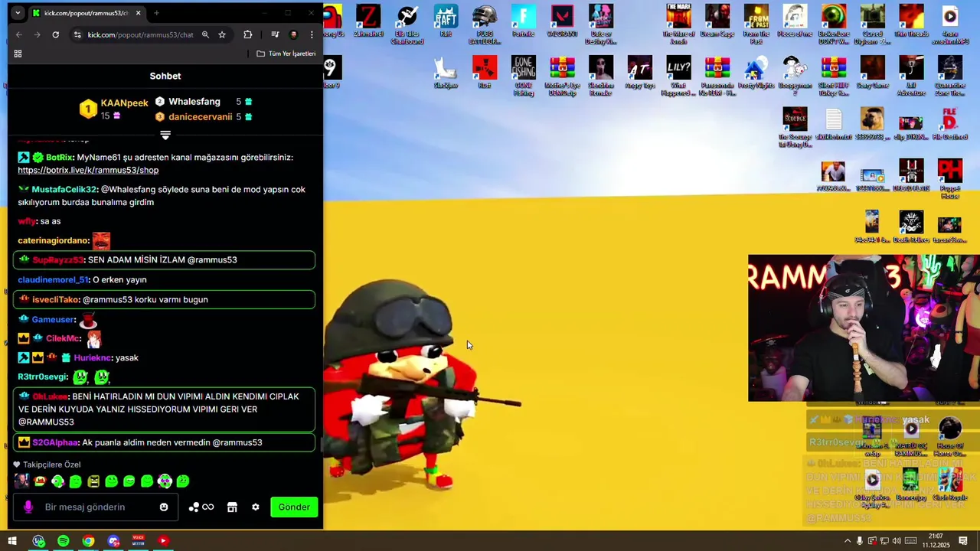The image size is (980, 551).
Task: Open the Slendrina Remake desktop icon
Action: (601, 75)
